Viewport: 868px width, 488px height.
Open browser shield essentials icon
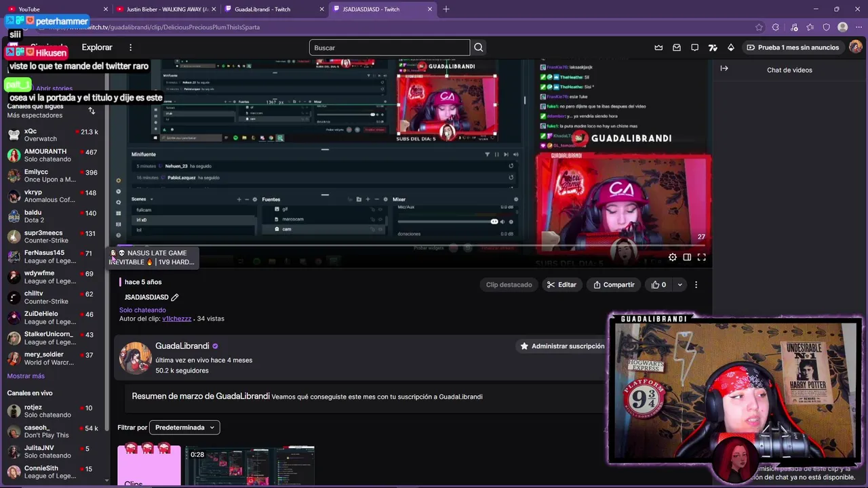[827, 27]
